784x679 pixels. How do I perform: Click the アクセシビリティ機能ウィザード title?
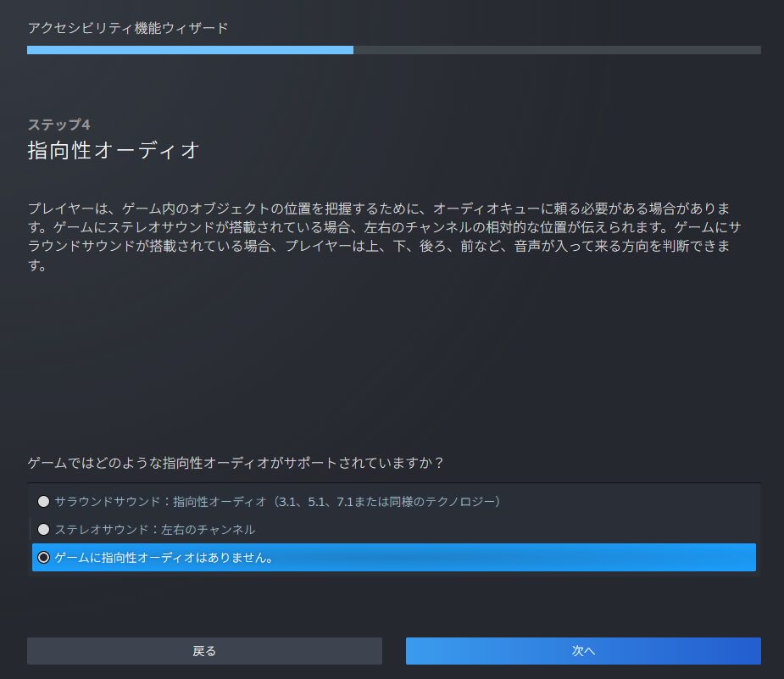click(127, 28)
